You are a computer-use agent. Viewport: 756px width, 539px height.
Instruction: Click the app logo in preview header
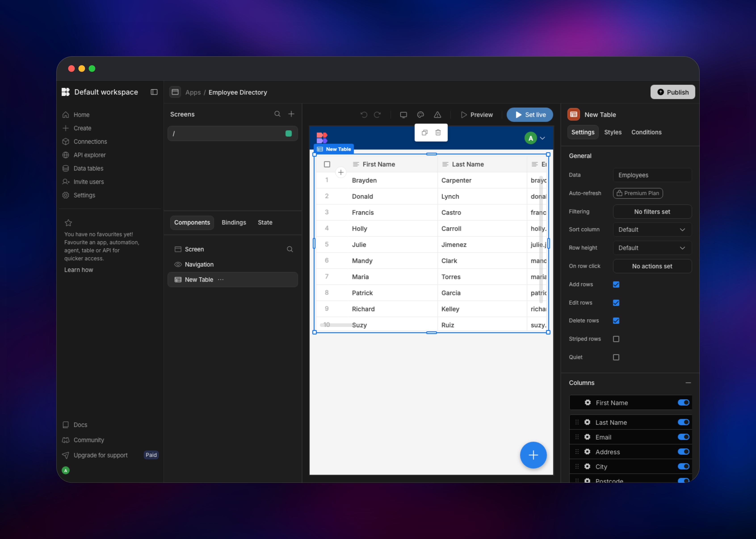click(322, 138)
